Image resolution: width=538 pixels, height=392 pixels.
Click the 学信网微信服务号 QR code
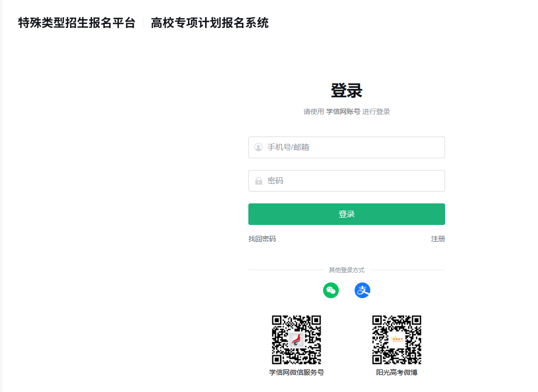click(297, 339)
